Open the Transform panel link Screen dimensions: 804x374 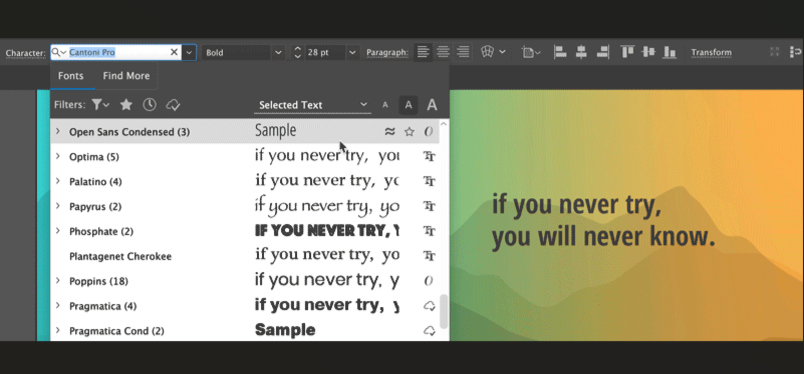711,52
